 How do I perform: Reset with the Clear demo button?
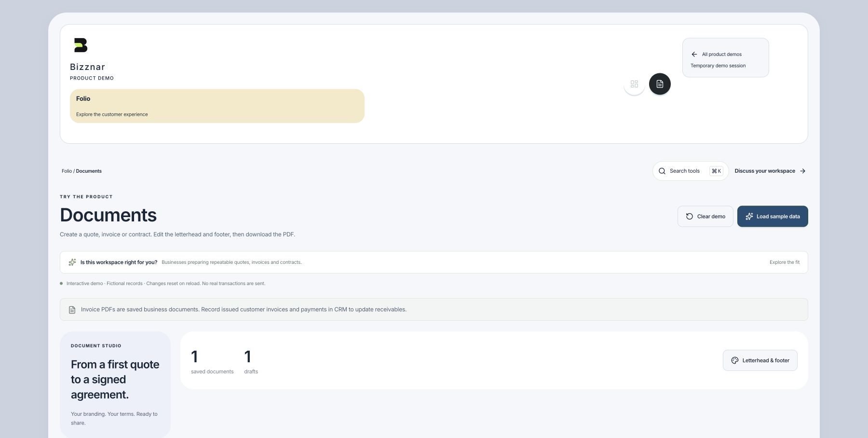(x=705, y=217)
